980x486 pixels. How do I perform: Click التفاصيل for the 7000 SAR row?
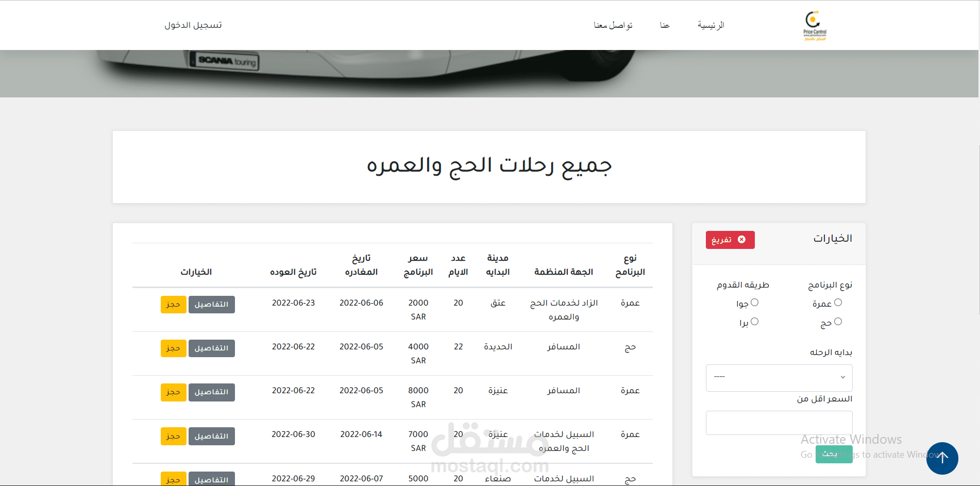(212, 436)
